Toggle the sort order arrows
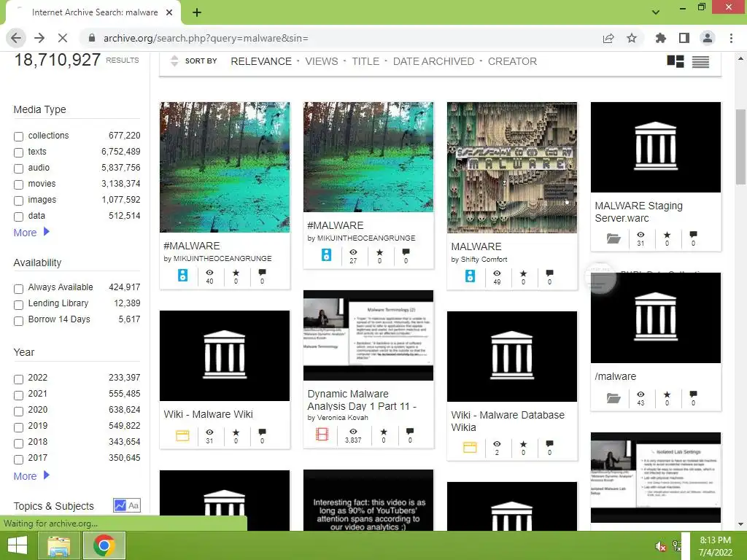This screenshot has width=747, height=560. tap(174, 61)
